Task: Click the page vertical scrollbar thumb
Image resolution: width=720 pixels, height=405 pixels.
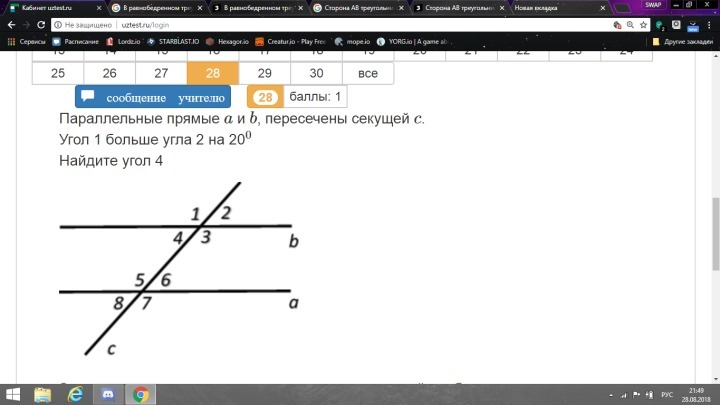Action: click(715, 234)
